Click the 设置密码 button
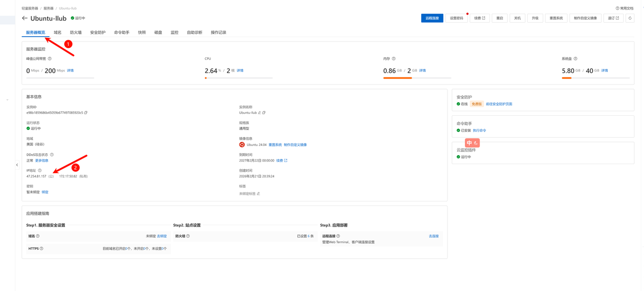 coord(456,18)
